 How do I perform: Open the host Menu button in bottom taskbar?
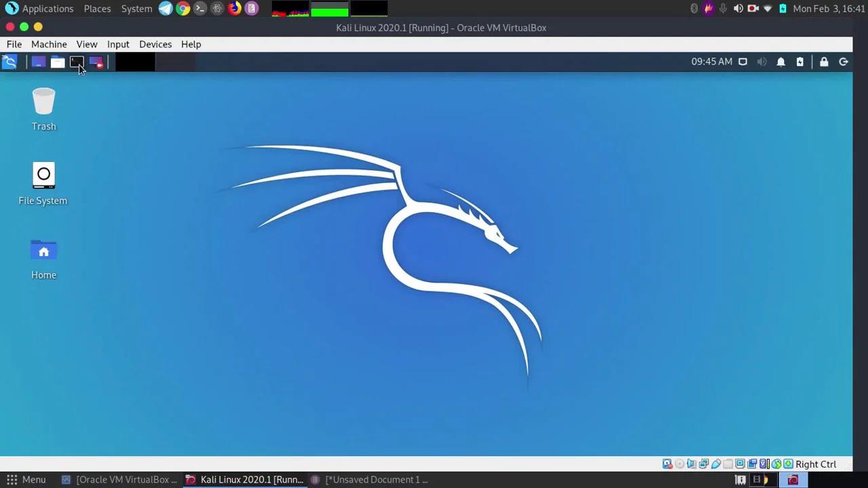coord(26,480)
